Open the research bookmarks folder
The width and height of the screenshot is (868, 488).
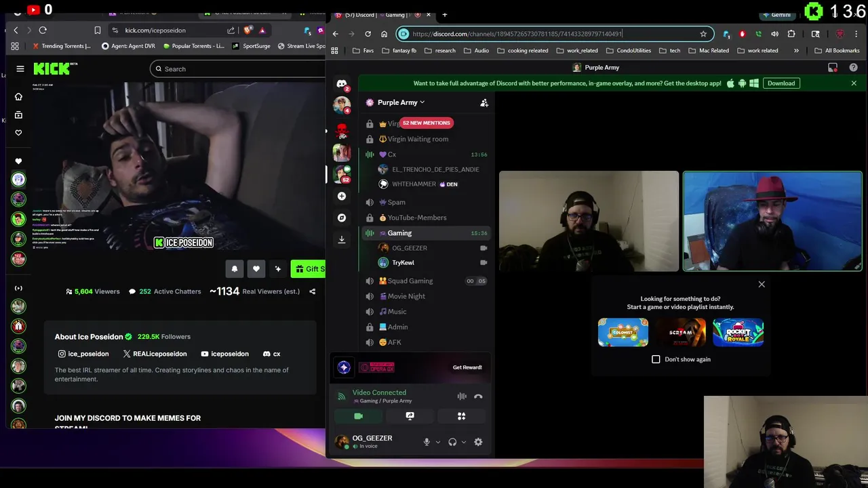pos(440,50)
